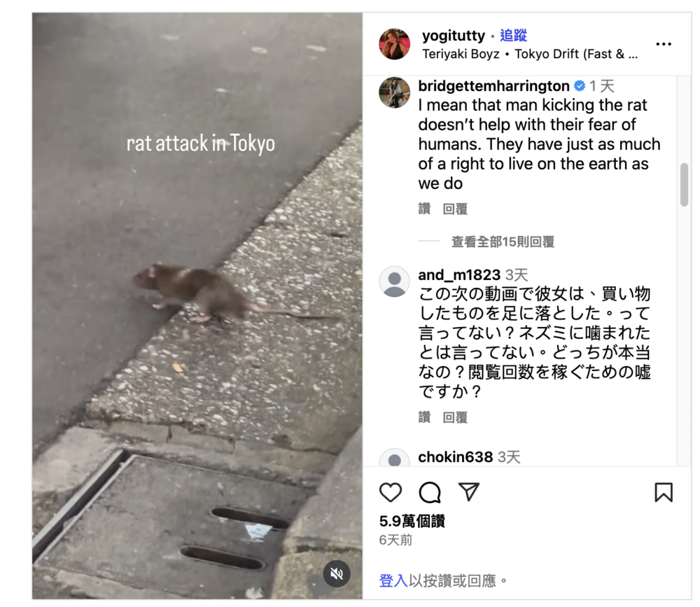Reply to bridgettemharrington's comment (回覆)

tap(455, 209)
